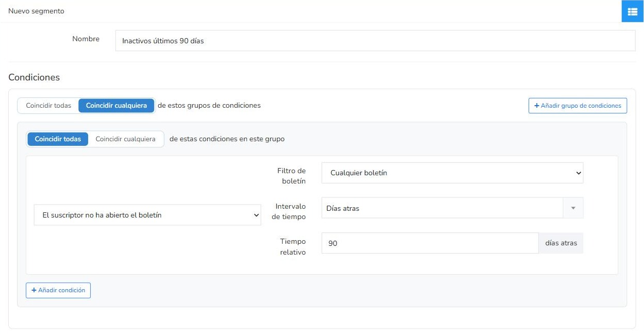Click "de estas condiciones en este grupo" text
Viewport: 644px width, 334px height.
point(227,139)
